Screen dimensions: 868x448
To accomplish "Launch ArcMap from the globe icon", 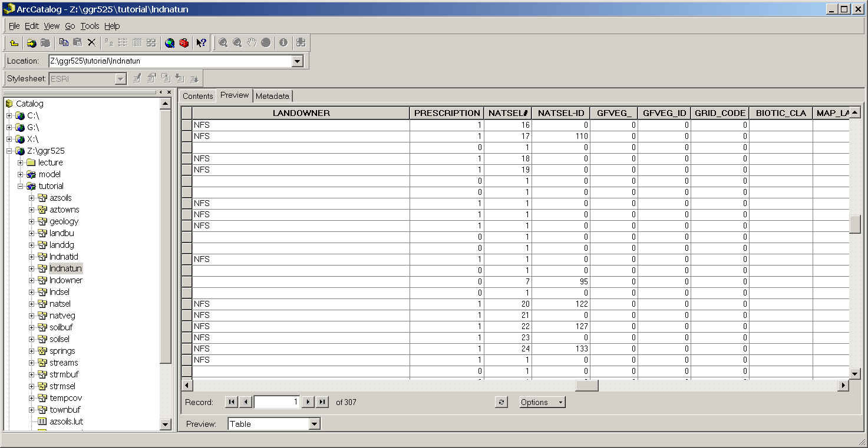I will click(x=170, y=42).
